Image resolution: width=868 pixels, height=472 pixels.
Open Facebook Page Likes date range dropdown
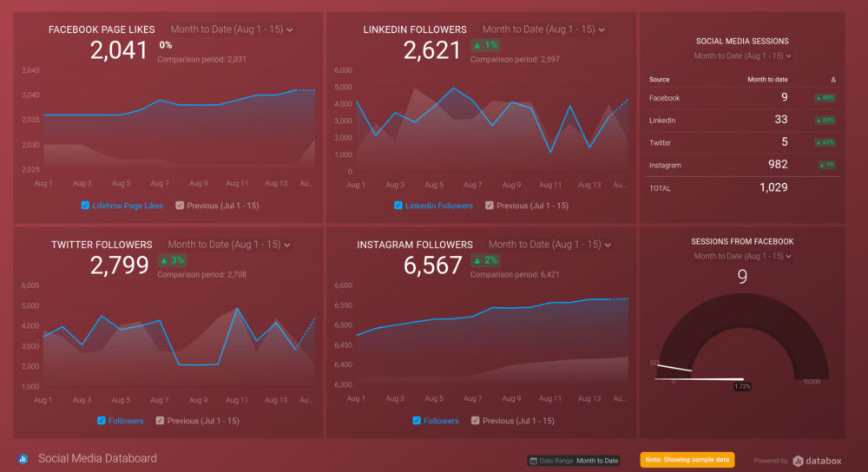tap(232, 29)
